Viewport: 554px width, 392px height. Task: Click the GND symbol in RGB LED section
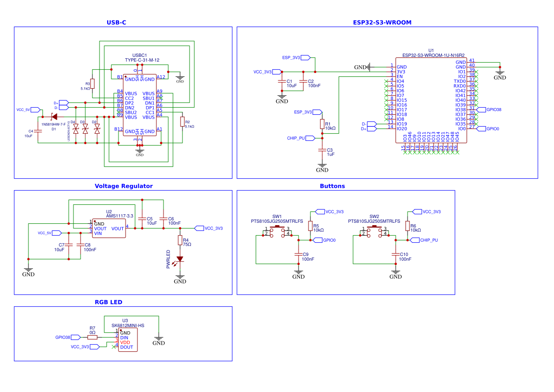pyautogui.click(x=159, y=340)
